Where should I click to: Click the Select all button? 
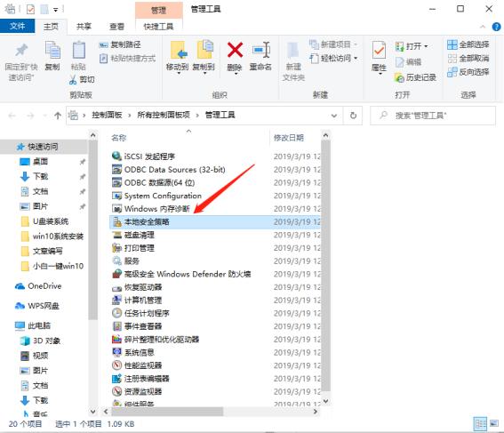[x=468, y=44]
